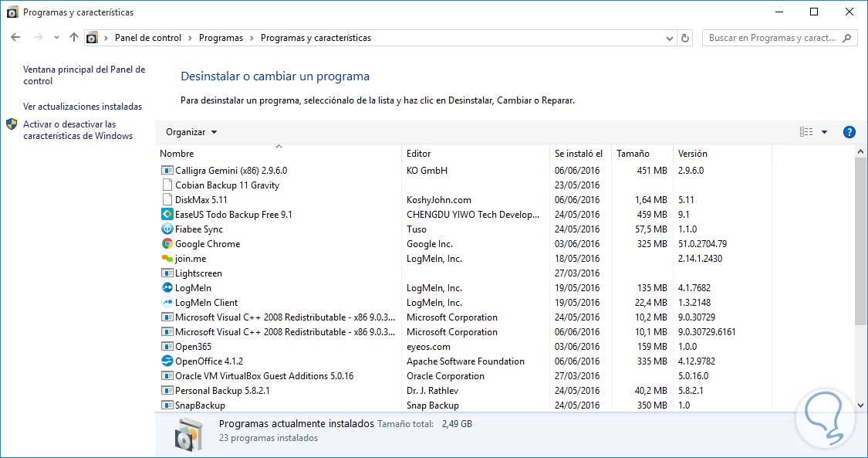Click the search magnifier icon

pos(847,38)
